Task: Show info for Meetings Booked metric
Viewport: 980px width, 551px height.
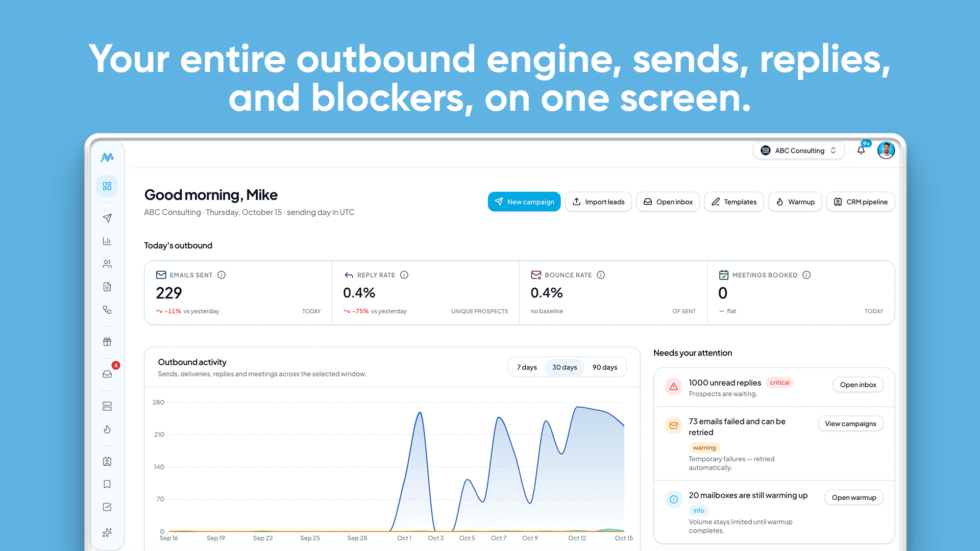Action: pyautogui.click(x=806, y=275)
